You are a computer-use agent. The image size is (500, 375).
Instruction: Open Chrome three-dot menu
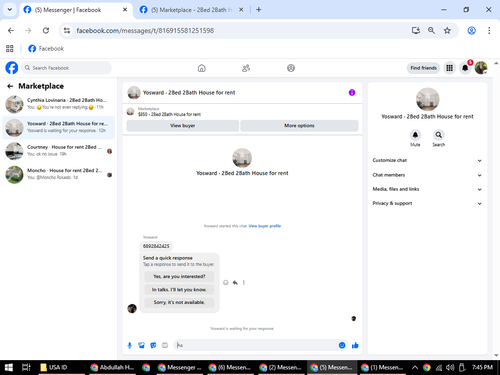pos(489,31)
